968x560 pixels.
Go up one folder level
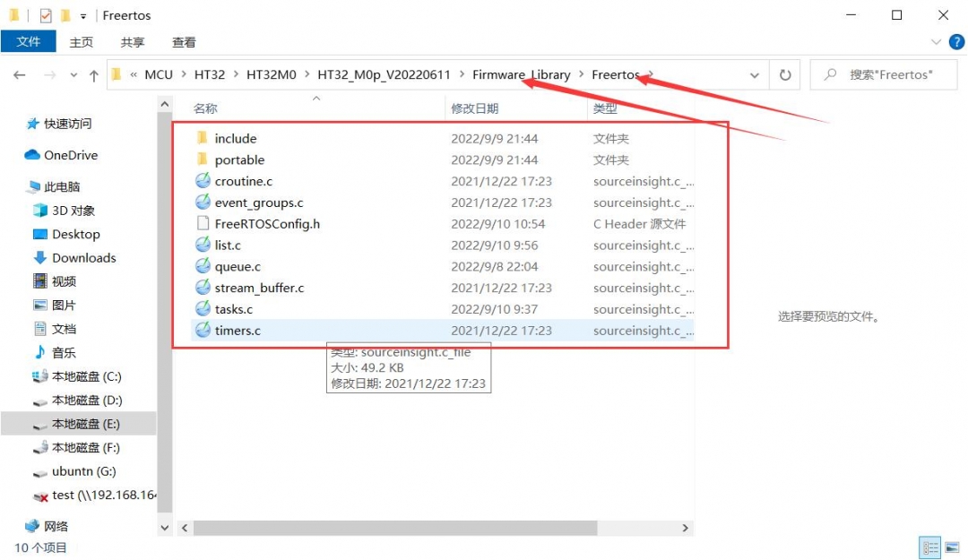(93, 75)
